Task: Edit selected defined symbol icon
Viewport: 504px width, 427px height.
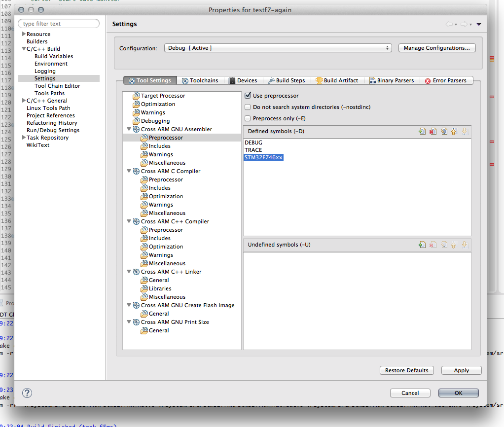Action: pos(444,131)
